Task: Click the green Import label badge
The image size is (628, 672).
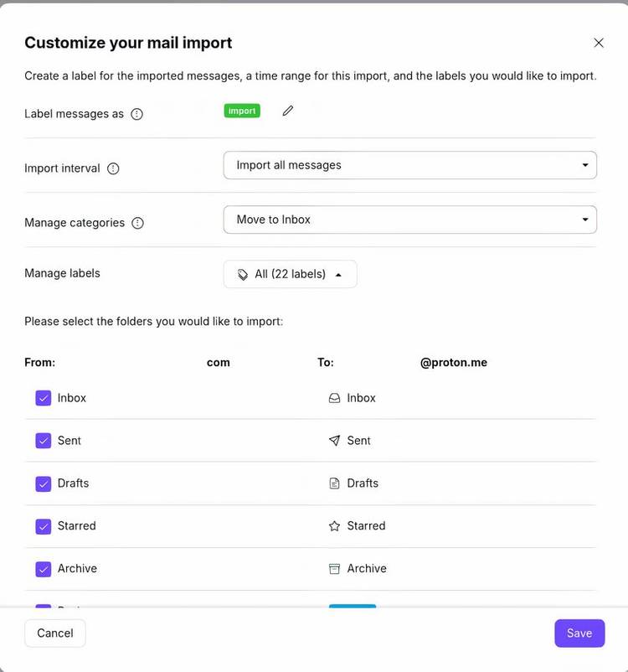Action: (242, 111)
